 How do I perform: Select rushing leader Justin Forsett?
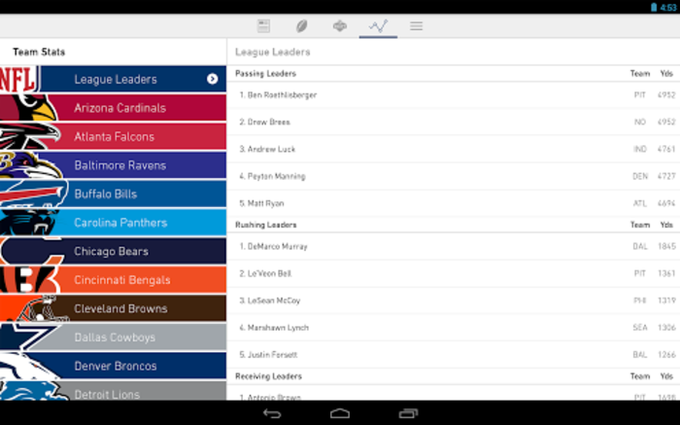point(453,354)
